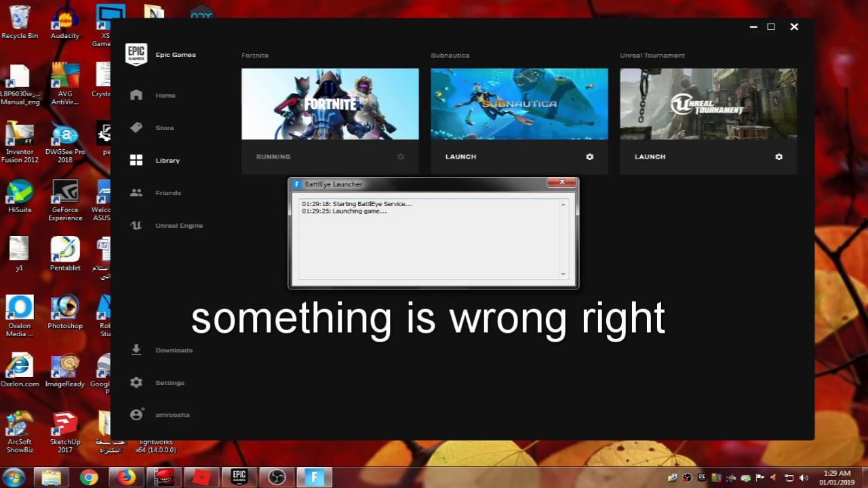This screenshot has height=488, width=868.
Task: Click the RUNNING status under Fortnite
Action: [273, 157]
